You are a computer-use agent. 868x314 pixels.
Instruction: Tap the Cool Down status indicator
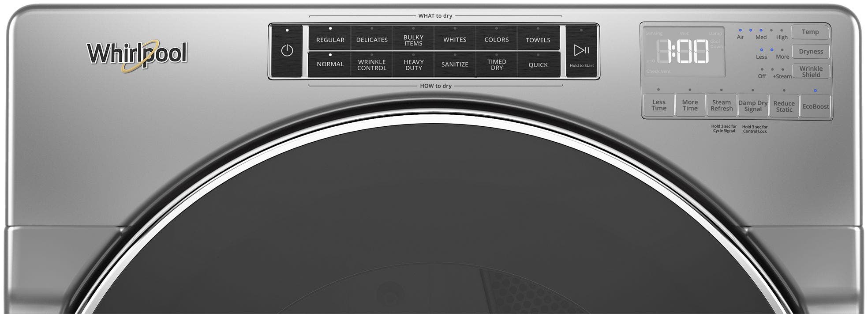[716, 44]
